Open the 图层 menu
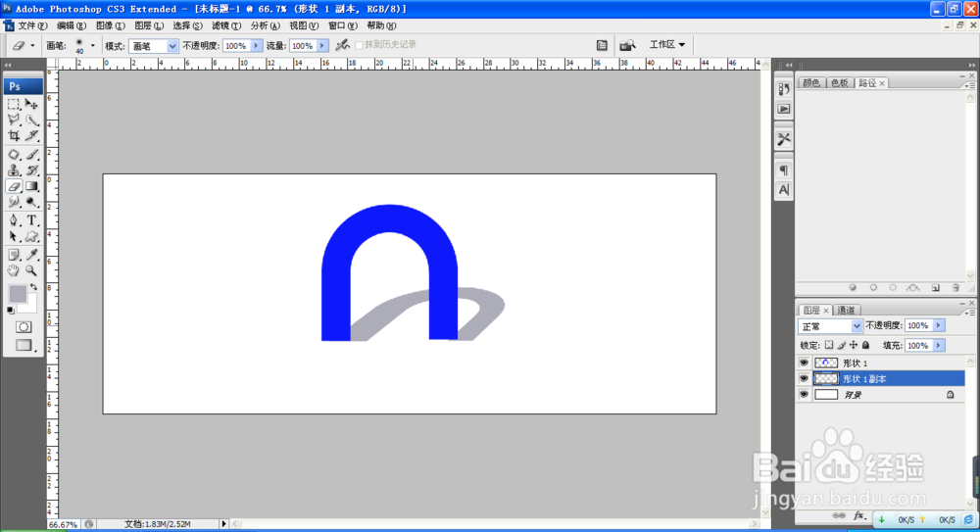This screenshot has width=980, height=532. coord(149,25)
